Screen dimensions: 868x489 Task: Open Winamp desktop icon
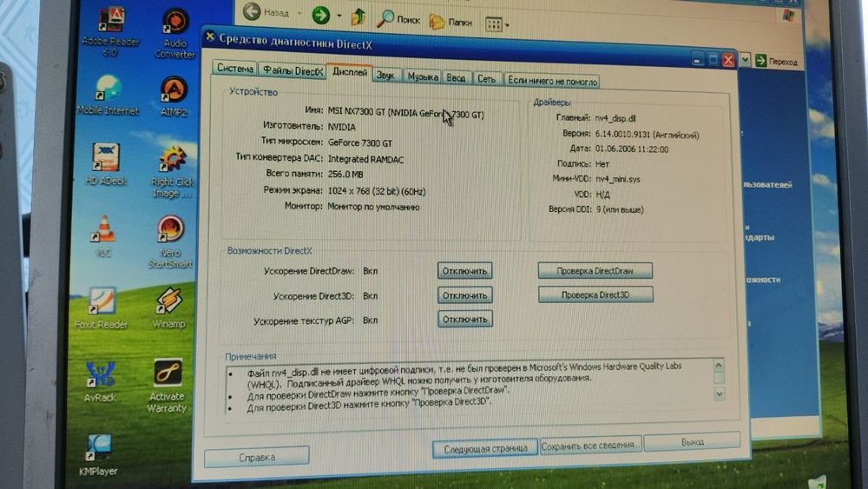pos(169,308)
